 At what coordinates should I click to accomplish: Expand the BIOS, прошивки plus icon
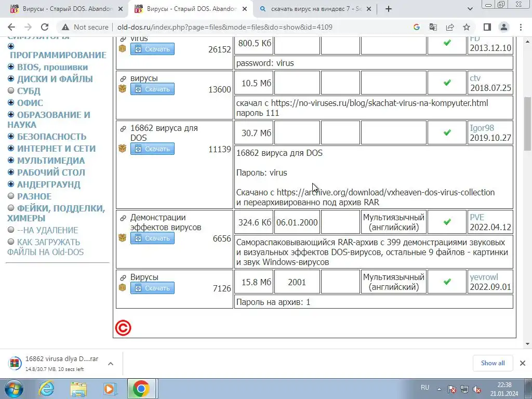tap(11, 67)
